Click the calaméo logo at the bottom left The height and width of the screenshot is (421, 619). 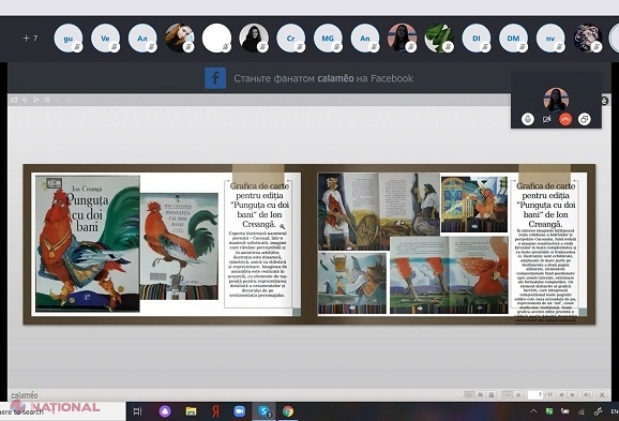pos(24,395)
